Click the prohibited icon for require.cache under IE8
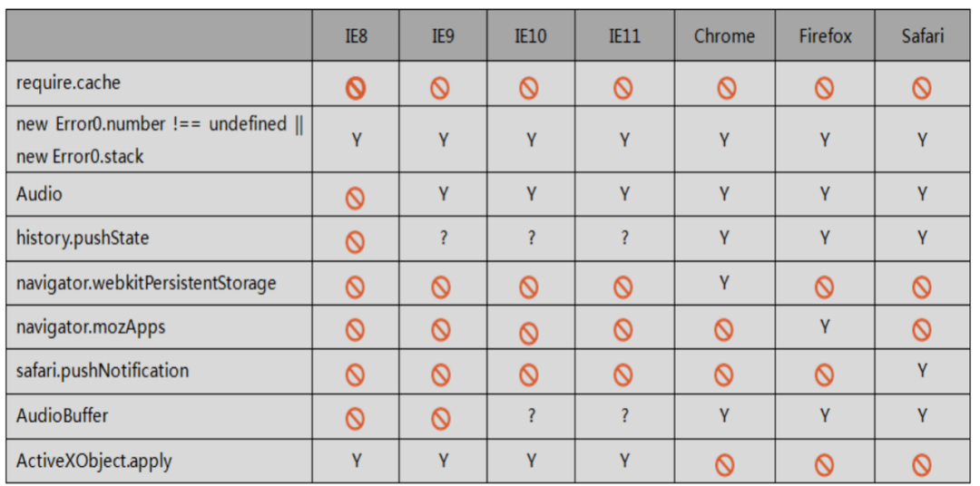The width and height of the screenshot is (980, 486). pos(355,88)
